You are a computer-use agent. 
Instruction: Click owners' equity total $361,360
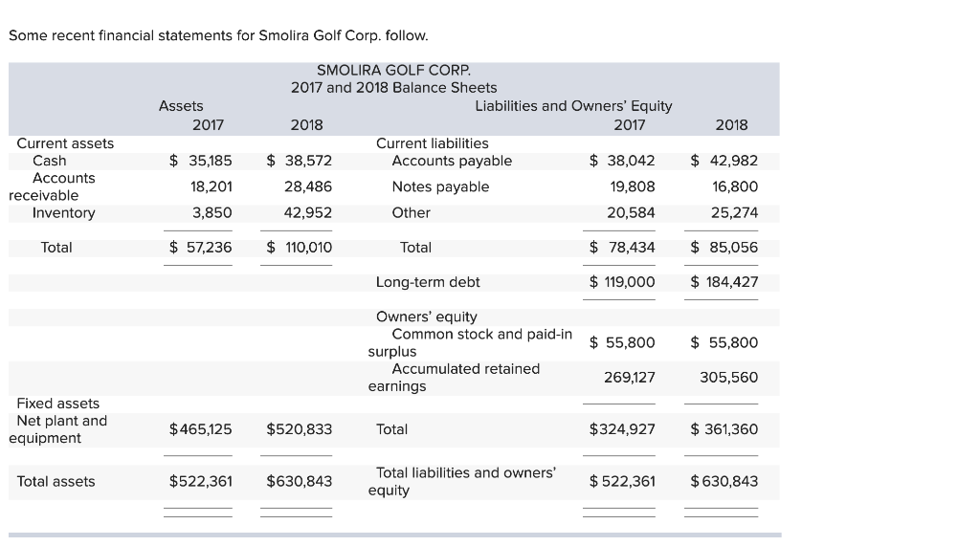[724, 429]
